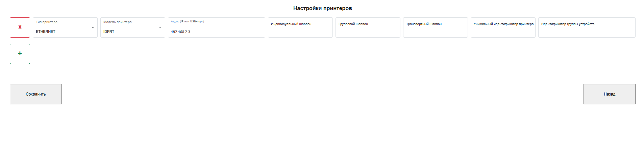Image resolution: width=644 pixels, height=145 pixels.
Task: Add a new printer with green plus
Action: (x=20, y=54)
